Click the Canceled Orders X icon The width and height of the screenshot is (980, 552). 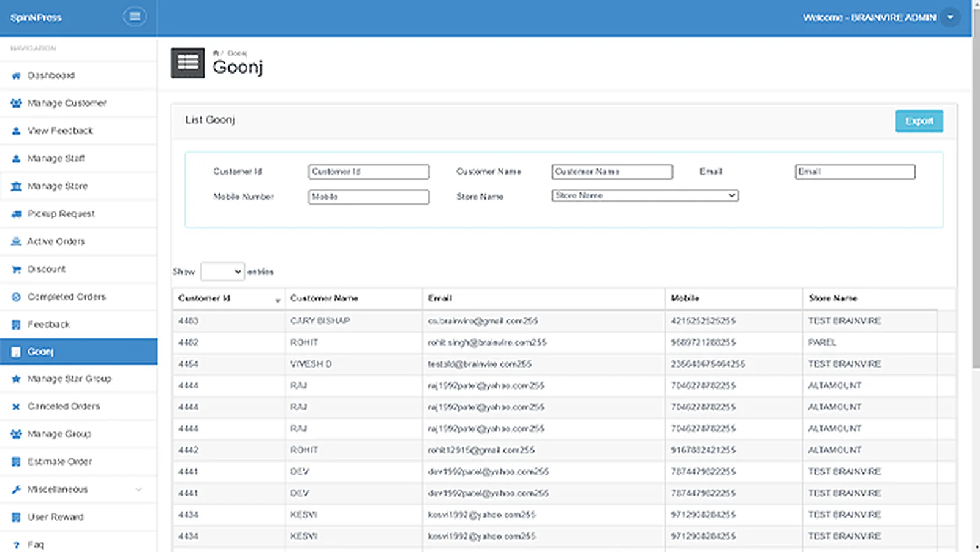tap(17, 406)
